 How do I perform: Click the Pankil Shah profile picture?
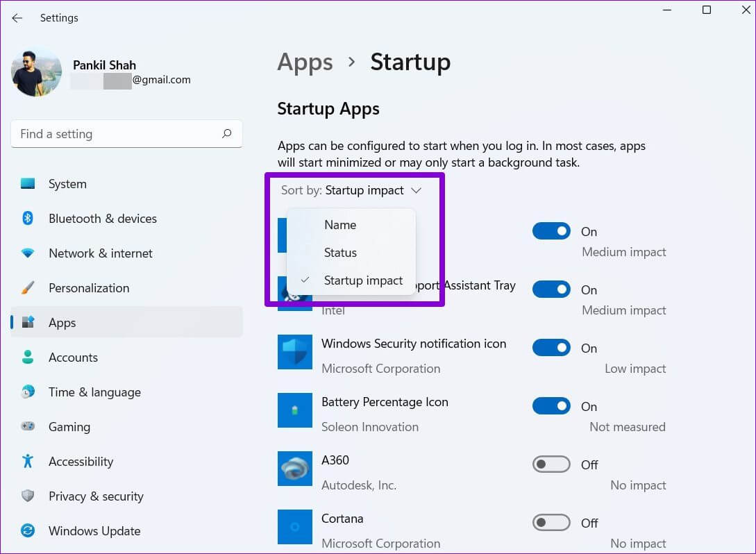[36, 72]
